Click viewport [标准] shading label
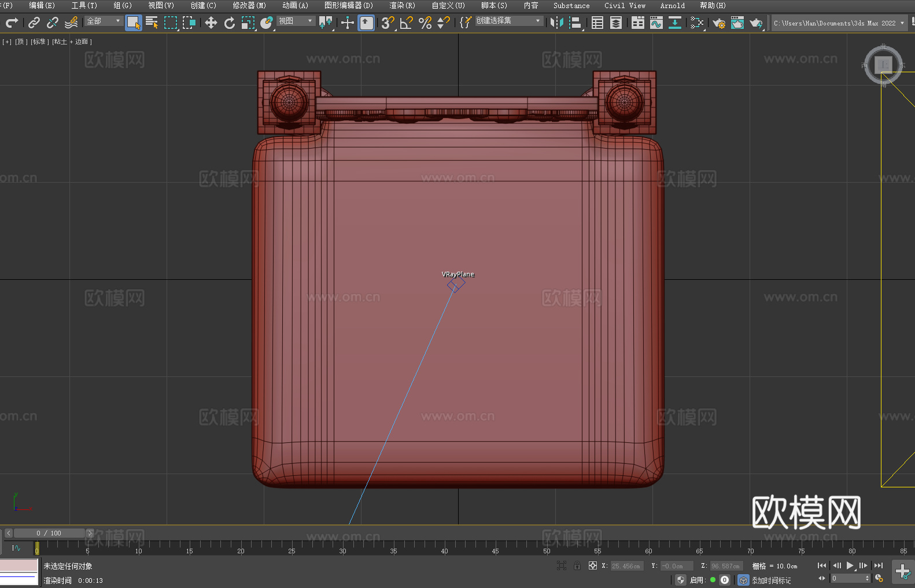The image size is (915, 588). tap(39, 42)
